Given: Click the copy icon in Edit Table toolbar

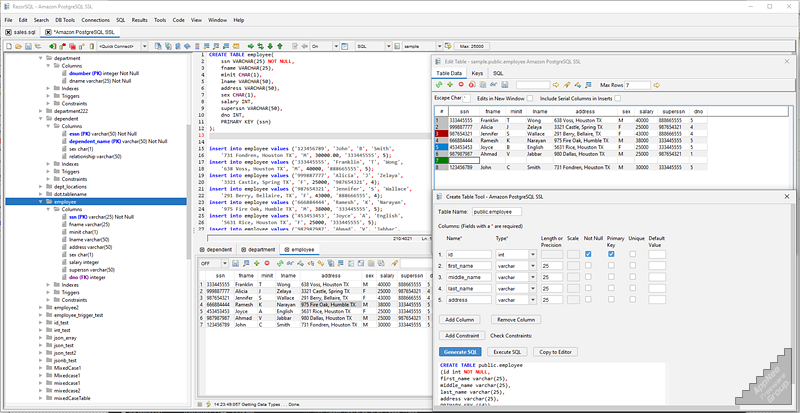Looking at the screenshot, I should click(x=483, y=85).
